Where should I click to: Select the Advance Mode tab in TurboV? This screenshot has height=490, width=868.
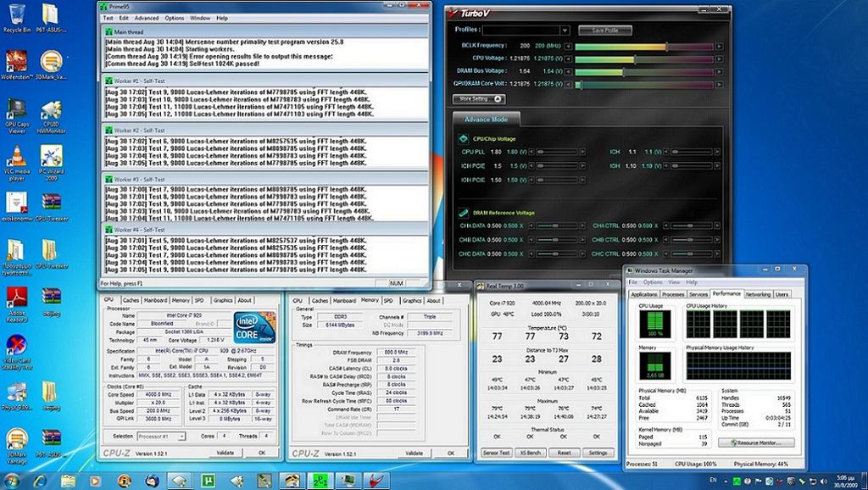(486, 119)
